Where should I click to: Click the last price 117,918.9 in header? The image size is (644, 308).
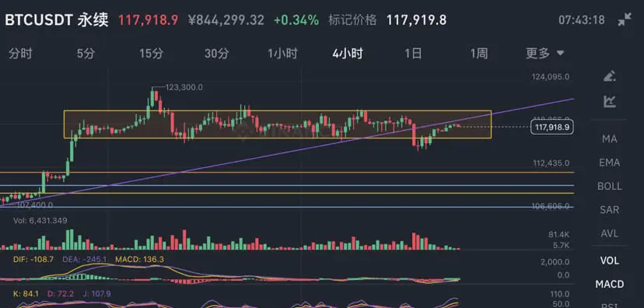(149, 19)
